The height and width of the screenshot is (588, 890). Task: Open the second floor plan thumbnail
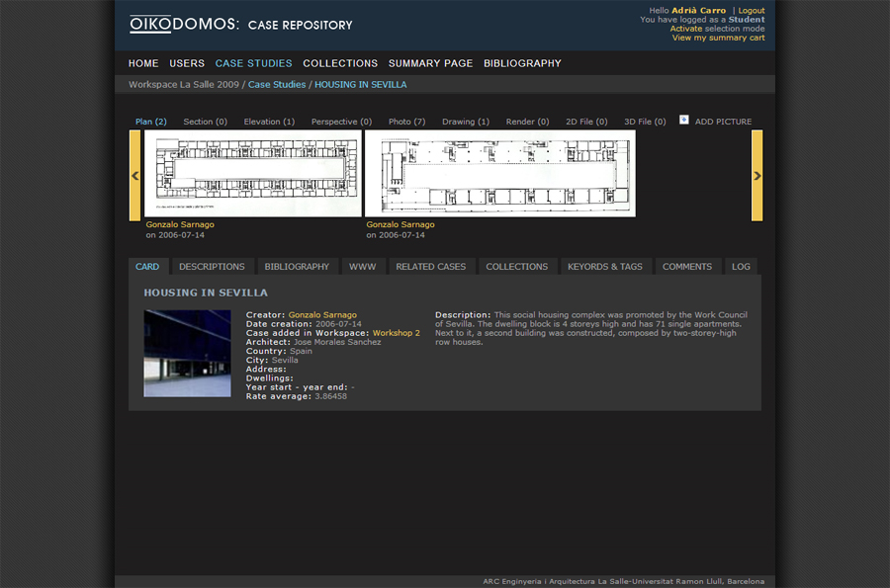(x=499, y=173)
